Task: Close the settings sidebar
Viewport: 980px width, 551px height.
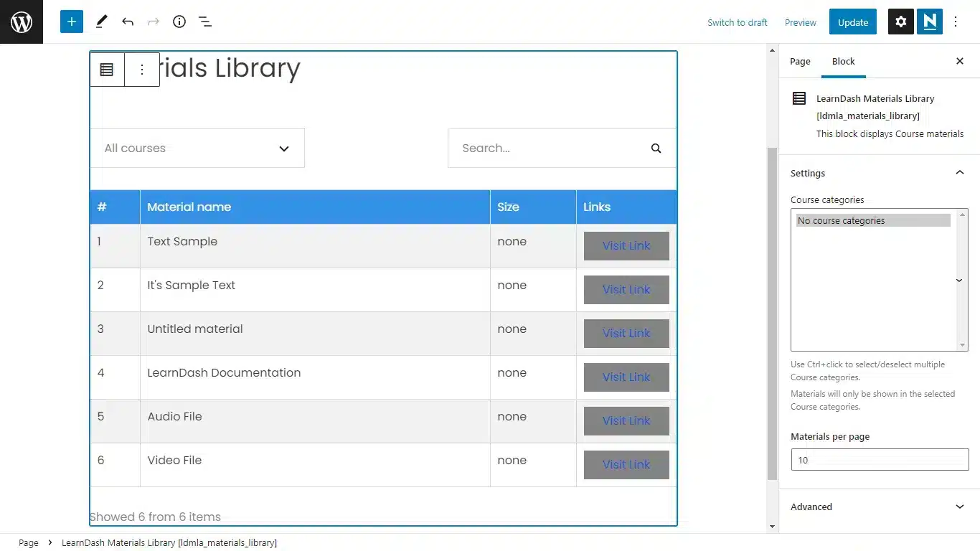Action: 960,61
